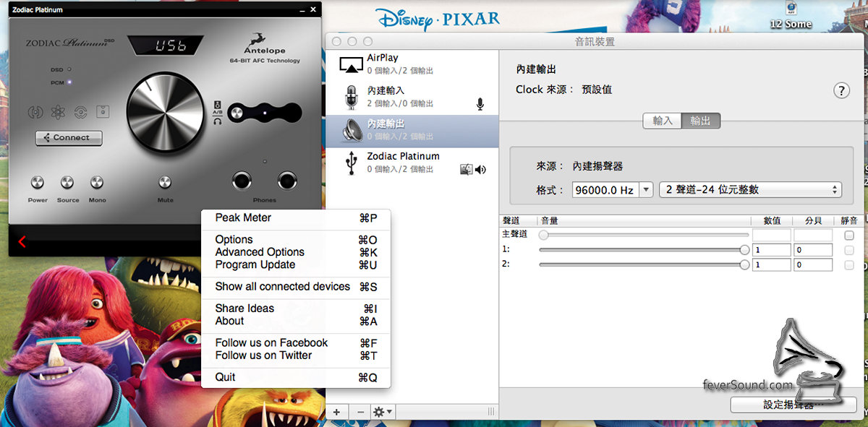The height and width of the screenshot is (427, 868).
Task: Select the microphone icon of 內建輸入
Action: 352,98
